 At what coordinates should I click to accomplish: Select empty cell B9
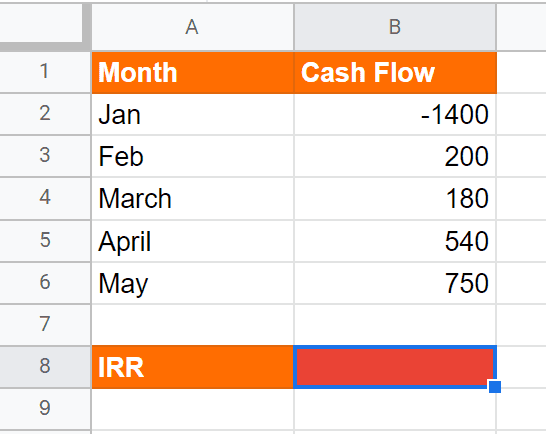tap(395, 409)
